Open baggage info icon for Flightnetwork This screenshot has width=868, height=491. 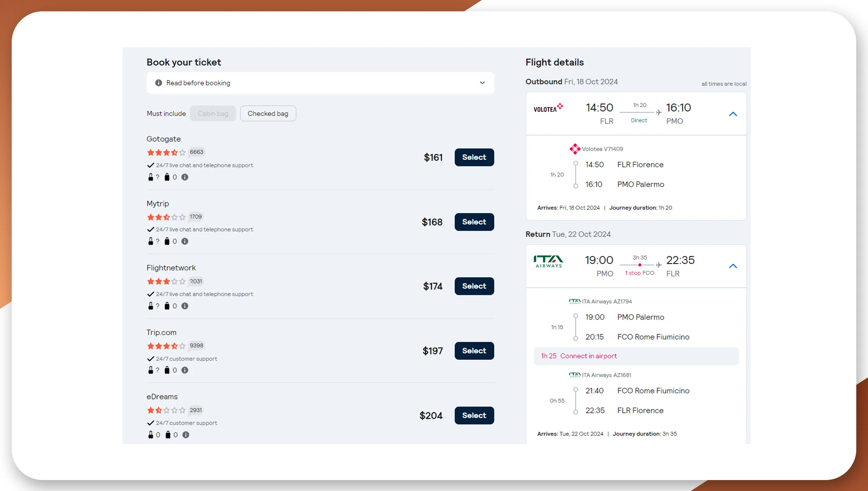click(x=185, y=306)
